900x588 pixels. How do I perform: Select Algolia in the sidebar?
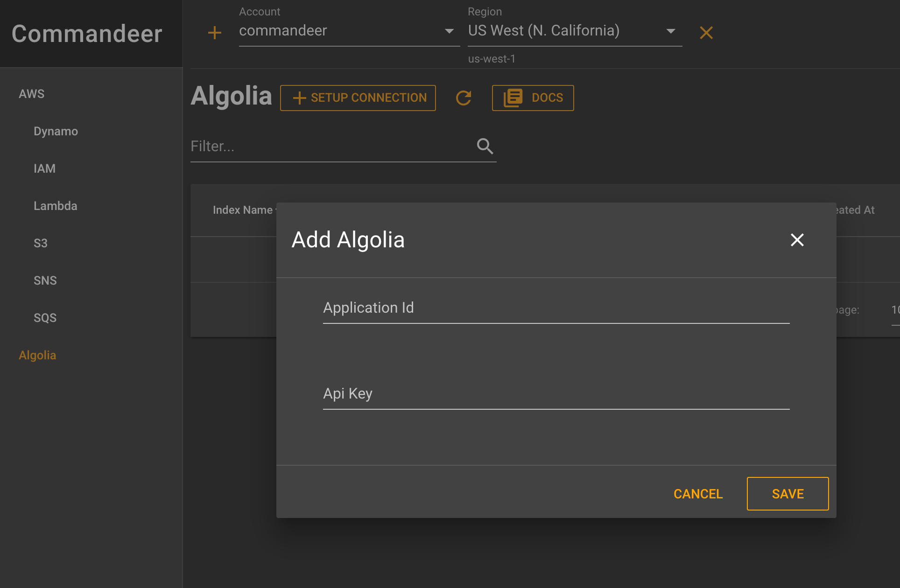tap(37, 355)
